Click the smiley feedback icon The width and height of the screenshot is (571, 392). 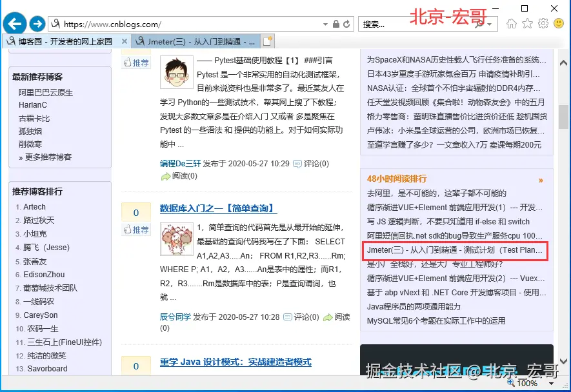tap(559, 24)
